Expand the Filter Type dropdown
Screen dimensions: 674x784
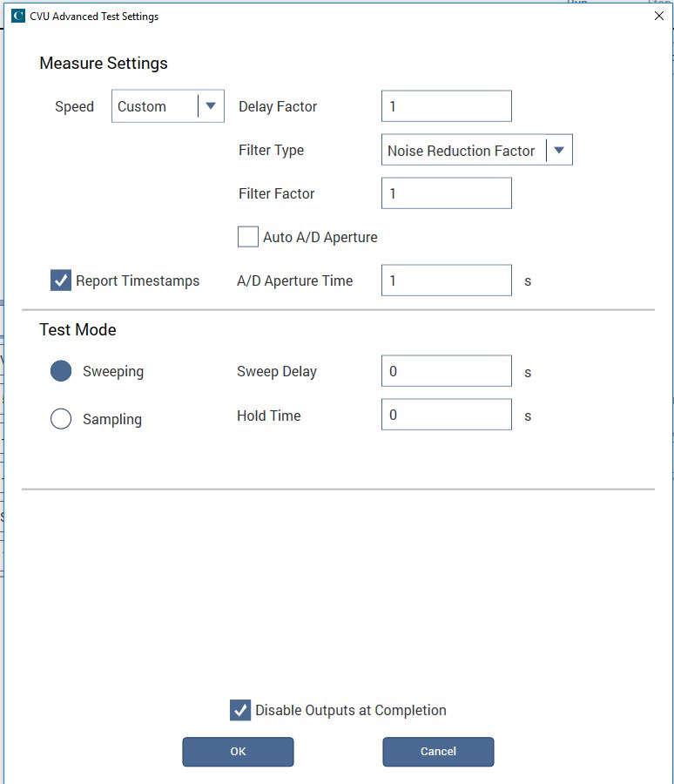pos(476,150)
